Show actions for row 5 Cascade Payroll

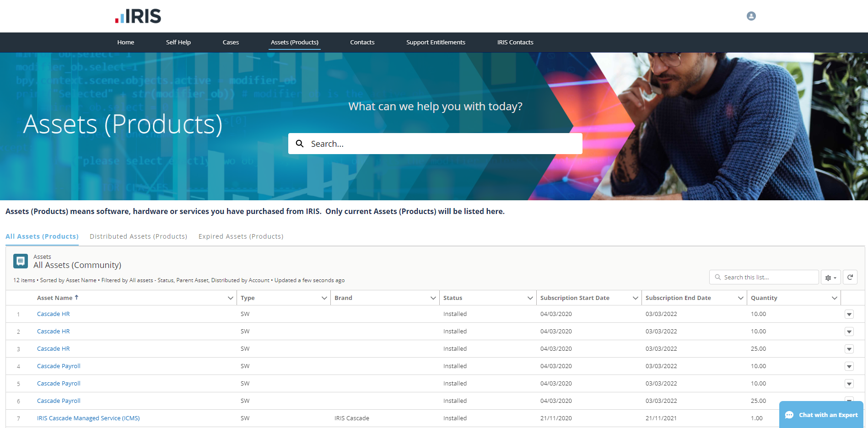coord(849,384)
